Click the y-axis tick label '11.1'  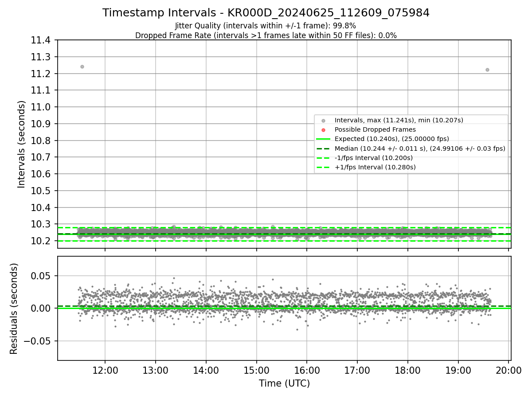pyautogui.click(x=41, y=90)
